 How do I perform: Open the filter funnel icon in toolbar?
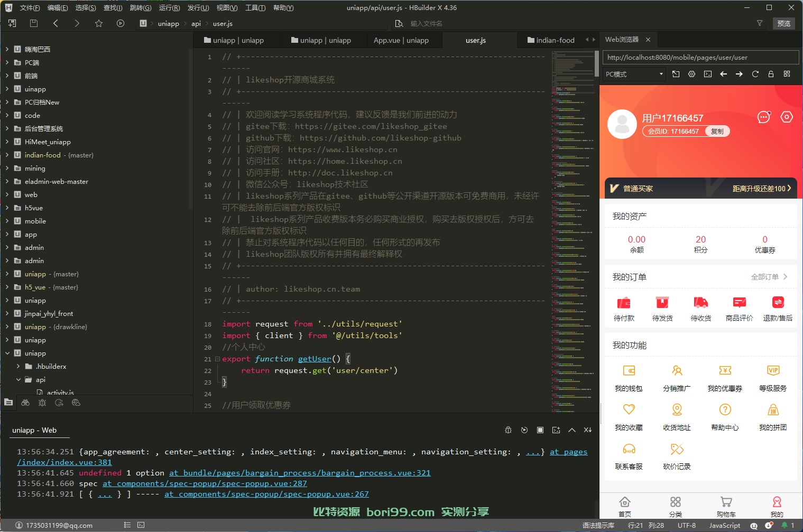click(760, 23)
